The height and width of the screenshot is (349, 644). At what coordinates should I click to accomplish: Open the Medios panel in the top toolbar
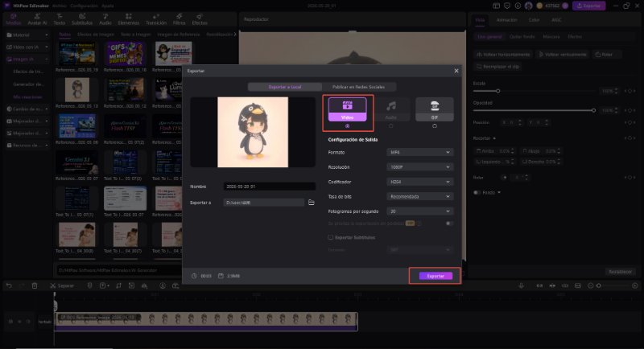[13, 19]
